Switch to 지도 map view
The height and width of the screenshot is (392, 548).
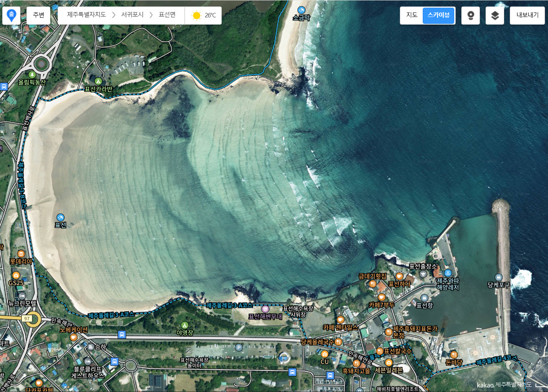pyautogui.click(x=411, y=15)
